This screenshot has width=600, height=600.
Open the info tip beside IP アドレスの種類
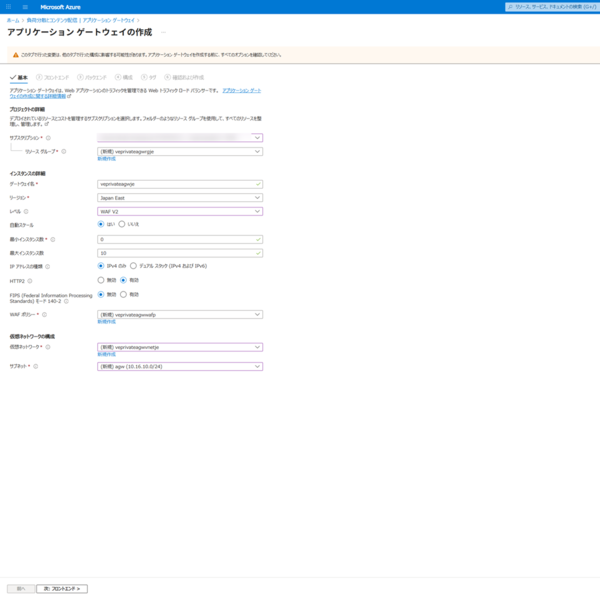click(47, 267)
